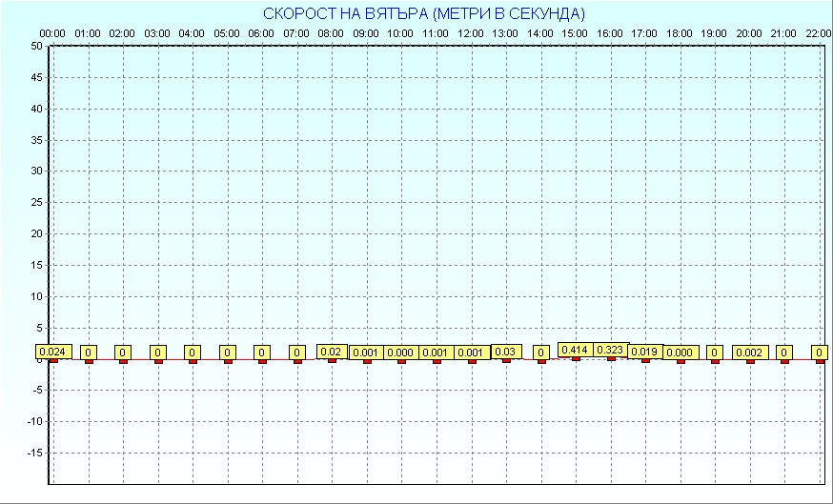Select the red data marker at 15:00
This screenshot has width=833, height=504.
[x=576, y=359]
